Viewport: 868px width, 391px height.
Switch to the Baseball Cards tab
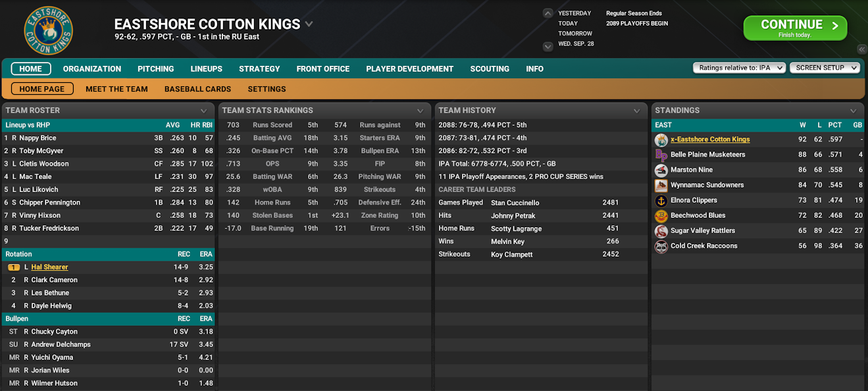(x=197, y=89)
